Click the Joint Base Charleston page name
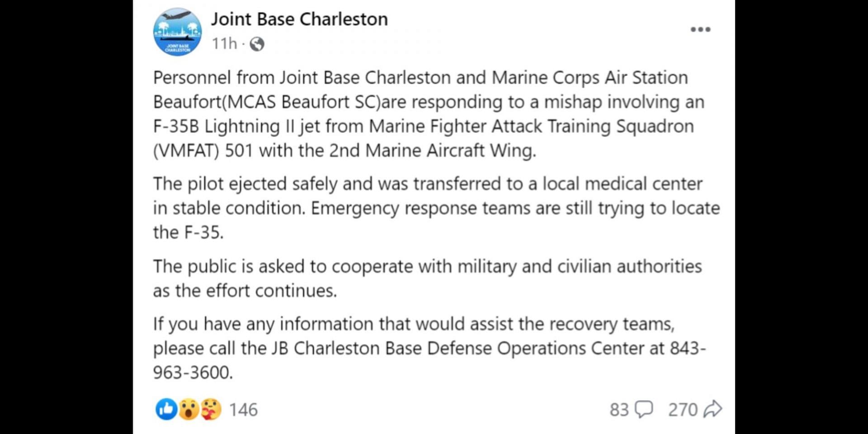Screen dimensions: 868x434 coord(300,19)
